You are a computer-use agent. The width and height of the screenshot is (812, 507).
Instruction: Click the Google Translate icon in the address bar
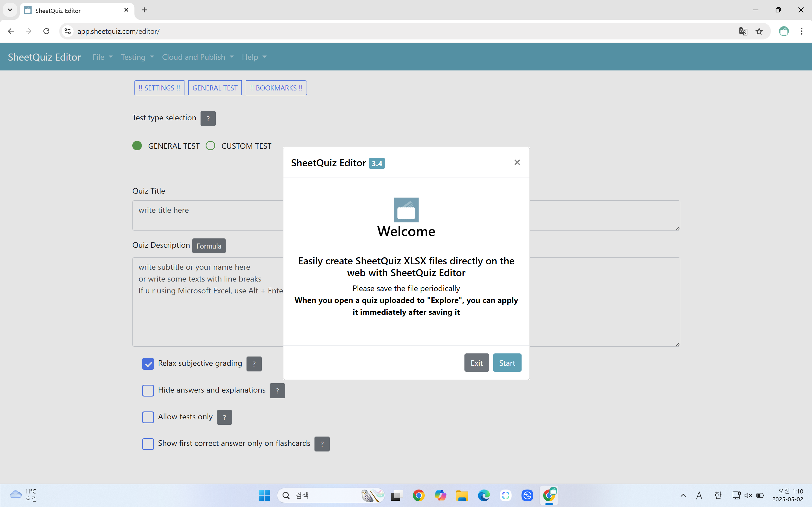[x=743, y=31]
